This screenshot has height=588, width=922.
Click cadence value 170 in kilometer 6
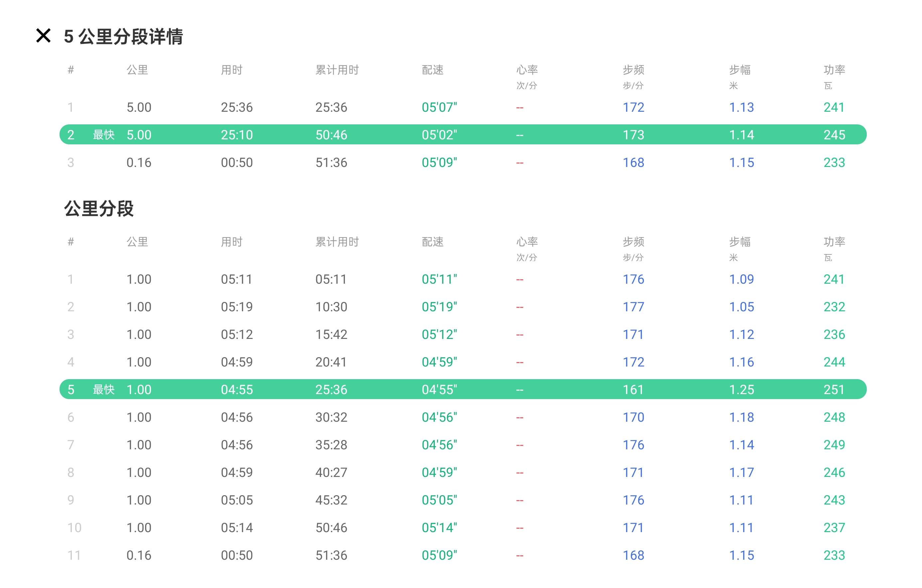tap(633, 417)
